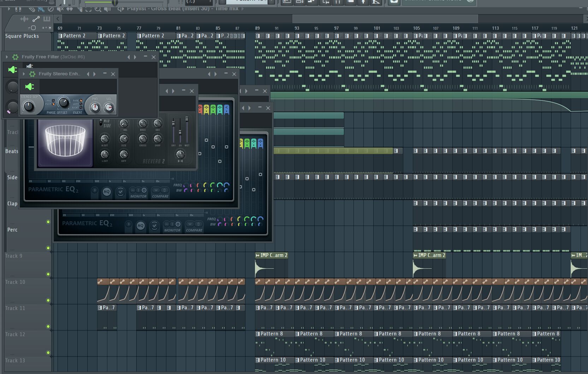
Task: Choose the mute tool in playlist toolbar
Action: tap(60, 9)
